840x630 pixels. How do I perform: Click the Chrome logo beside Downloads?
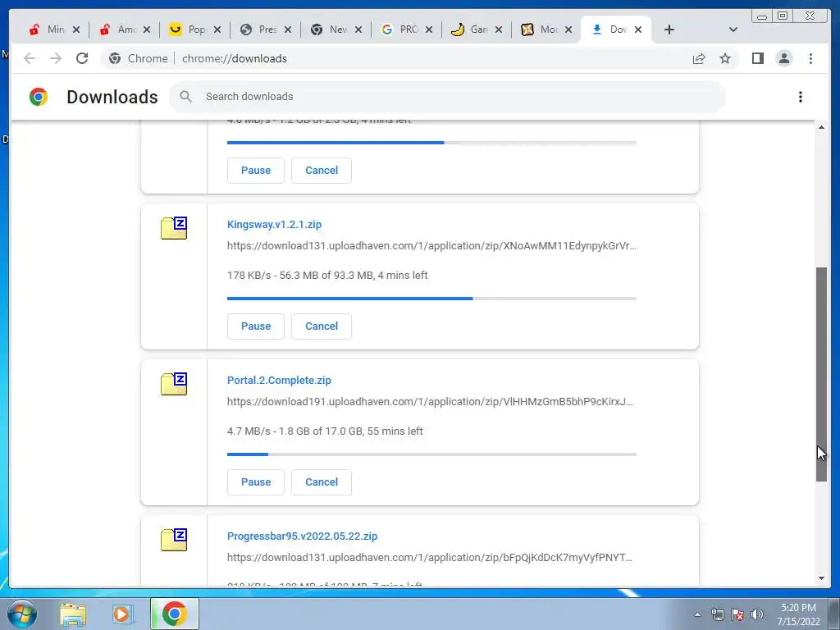pos(38,97)
